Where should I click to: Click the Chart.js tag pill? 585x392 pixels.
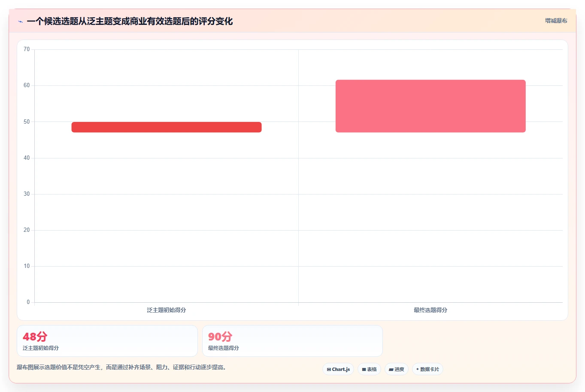[x=338, y=369]
